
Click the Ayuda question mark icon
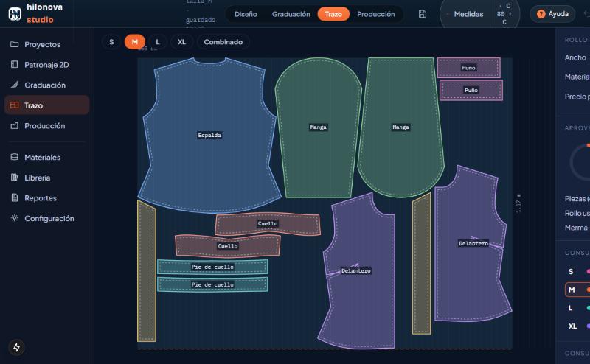(x=541, y=14)
